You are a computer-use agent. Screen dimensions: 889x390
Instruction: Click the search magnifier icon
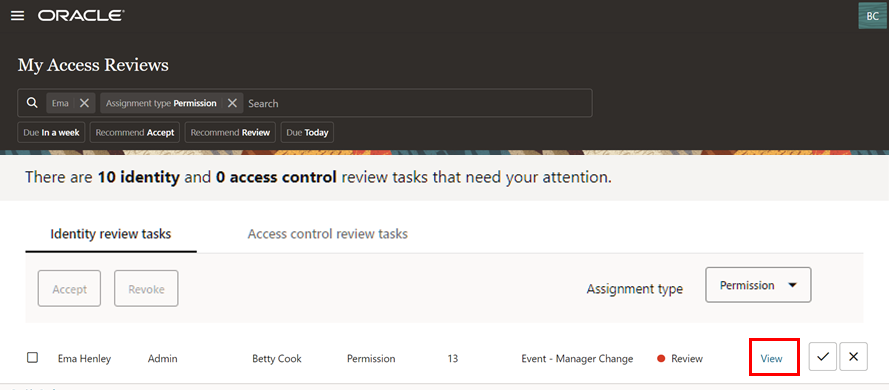tap(32, 103)
